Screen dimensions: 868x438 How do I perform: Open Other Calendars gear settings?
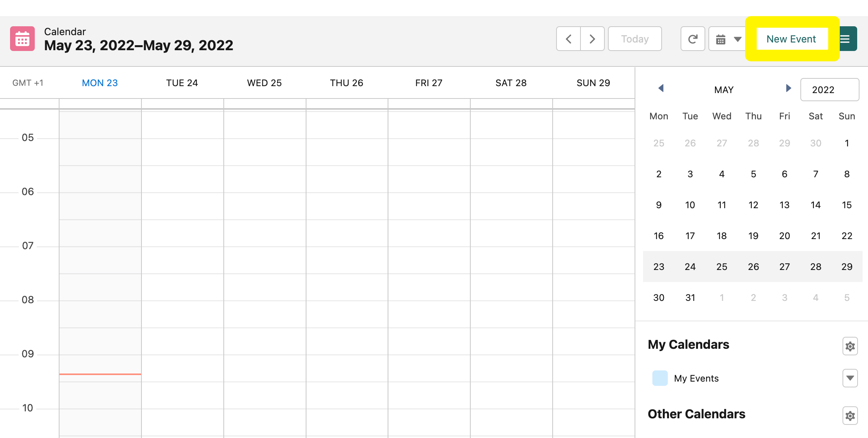(850, 416)
